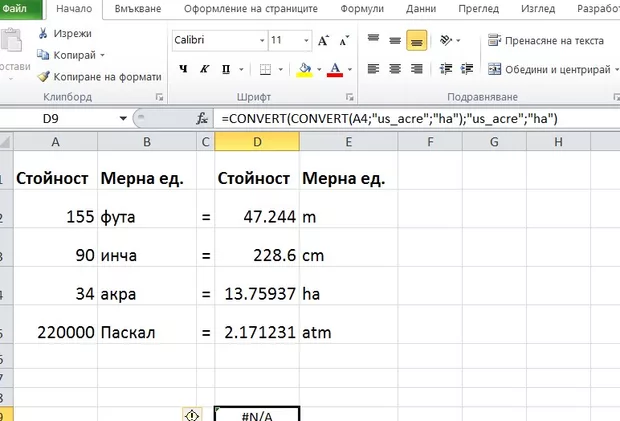This screenshot has height=421, width=620.
Task: Click the Paste (Постави) clipboard icon
Action: tap(11, 40)
